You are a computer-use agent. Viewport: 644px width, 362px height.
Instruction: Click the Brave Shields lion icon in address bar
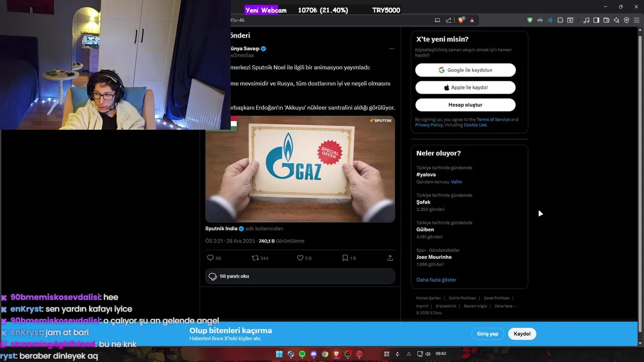coord(461,20)
